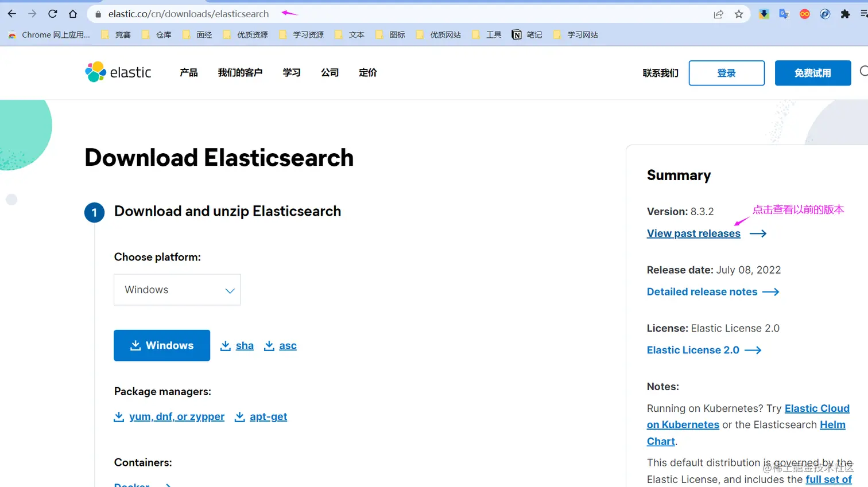The width and height of the screenshot is (868, 487).
Task: Download the sha checksum file
Action: [x=237, y=346]
